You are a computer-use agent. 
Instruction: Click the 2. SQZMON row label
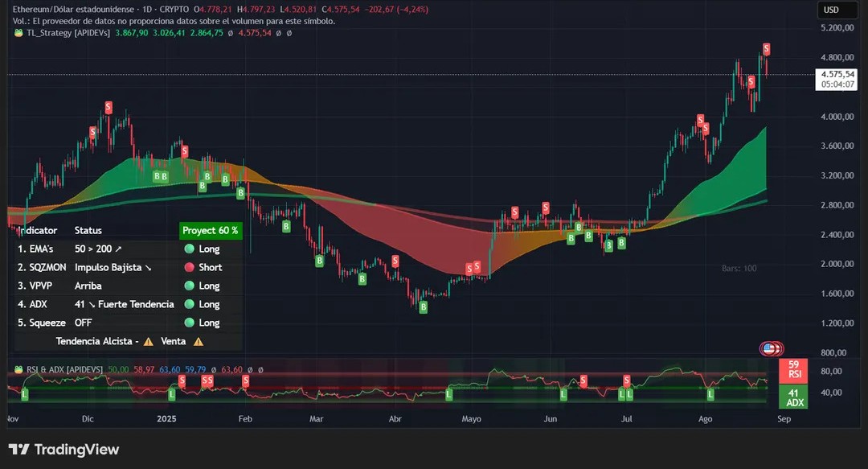42,267
